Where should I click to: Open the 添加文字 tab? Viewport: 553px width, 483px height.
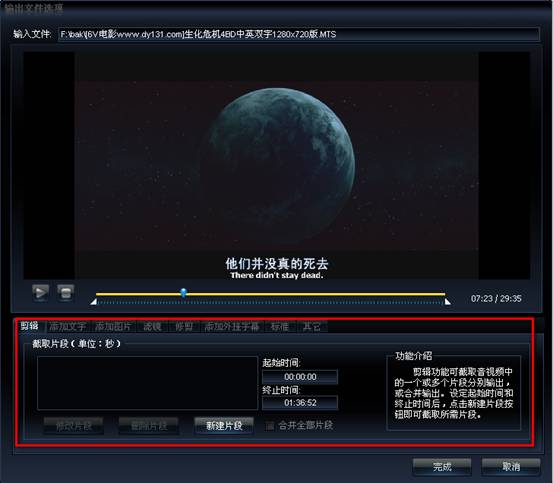pos(68,326)
